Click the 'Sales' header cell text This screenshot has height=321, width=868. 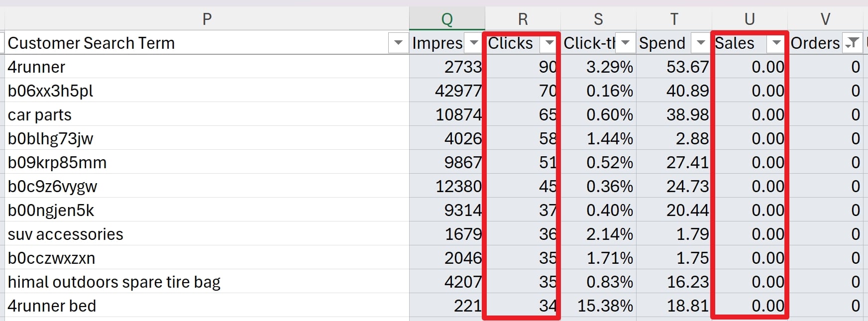click(735, 43)
